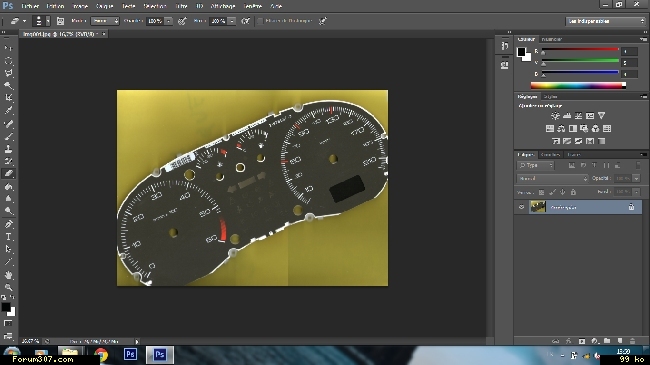The height and width of the screenshot is (365, 650).
Task: Select the Zoom magnifier tool
Action: click(8, 287)
